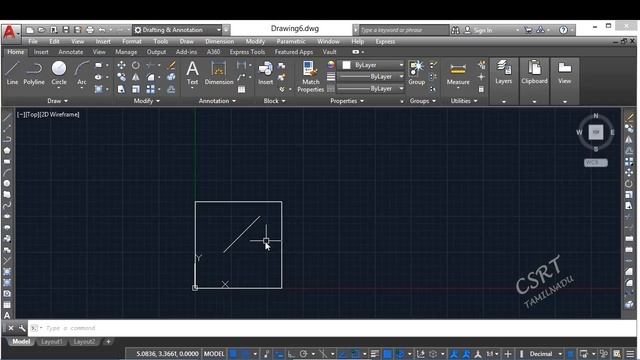
Task: Select the Arc tool
Action: 82,73
